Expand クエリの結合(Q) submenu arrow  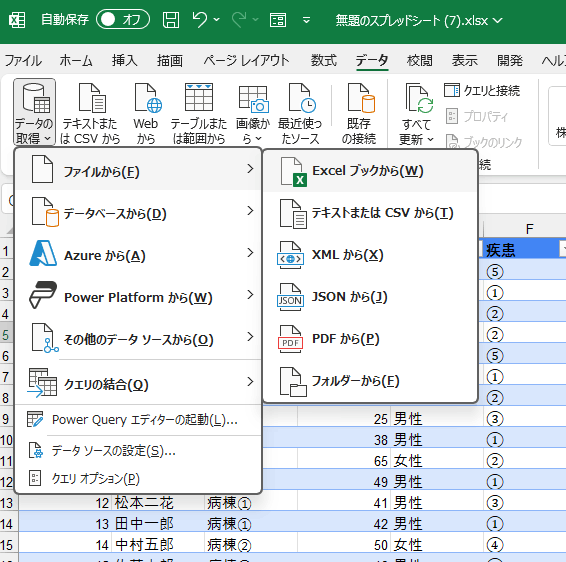[250, 382]
